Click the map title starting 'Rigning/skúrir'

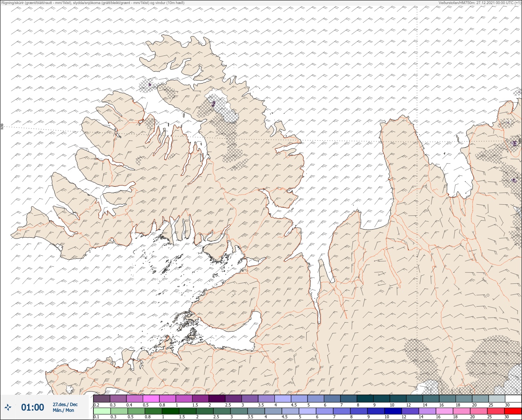tap(92, 2)
